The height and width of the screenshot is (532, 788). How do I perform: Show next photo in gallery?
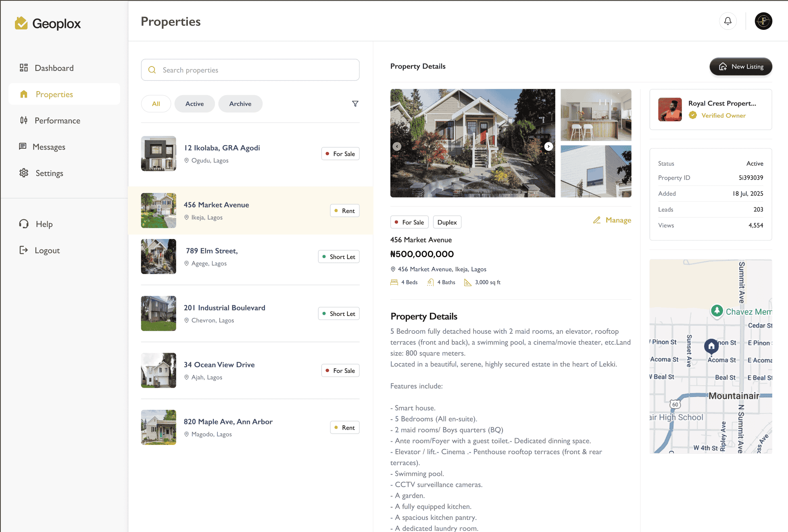coord(548,146)
